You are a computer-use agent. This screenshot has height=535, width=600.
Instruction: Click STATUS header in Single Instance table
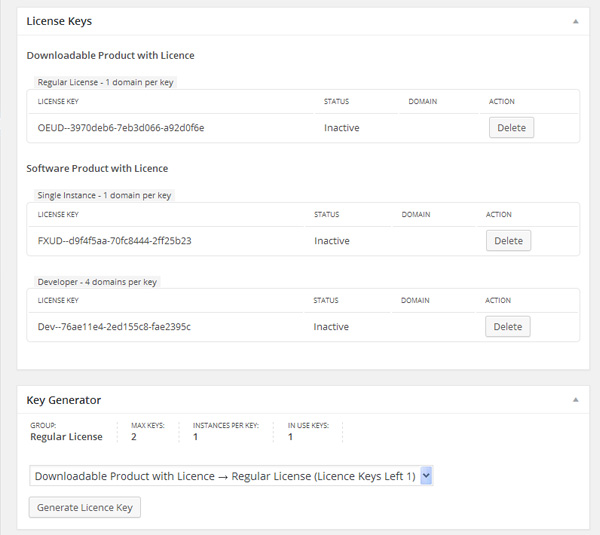[326, 215]
